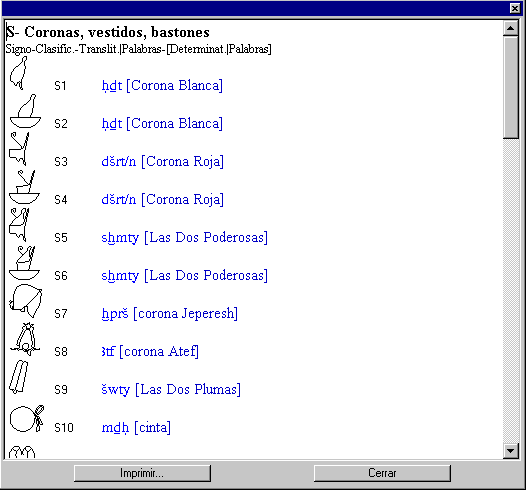Follow the ḫprš [corona Jeperesh] link
The image size is (526, 490).
[170, 314]
